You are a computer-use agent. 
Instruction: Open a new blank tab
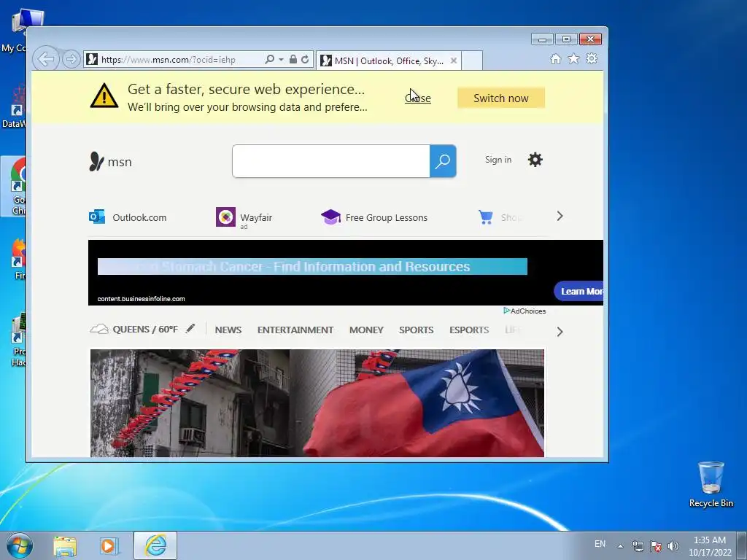(x=472, y=61)
